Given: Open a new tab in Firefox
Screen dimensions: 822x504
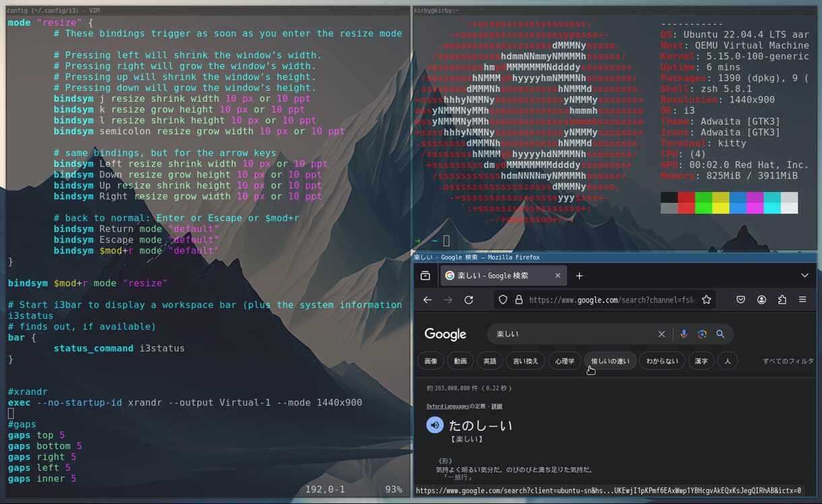Looking at the screenshot, I should tap(579, 276).
